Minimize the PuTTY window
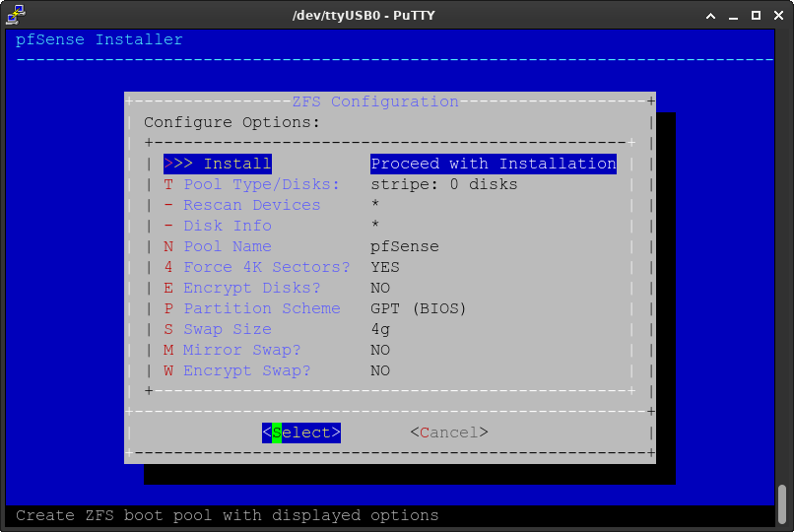This screenshot has height=532, width=794. coord(733,16)
